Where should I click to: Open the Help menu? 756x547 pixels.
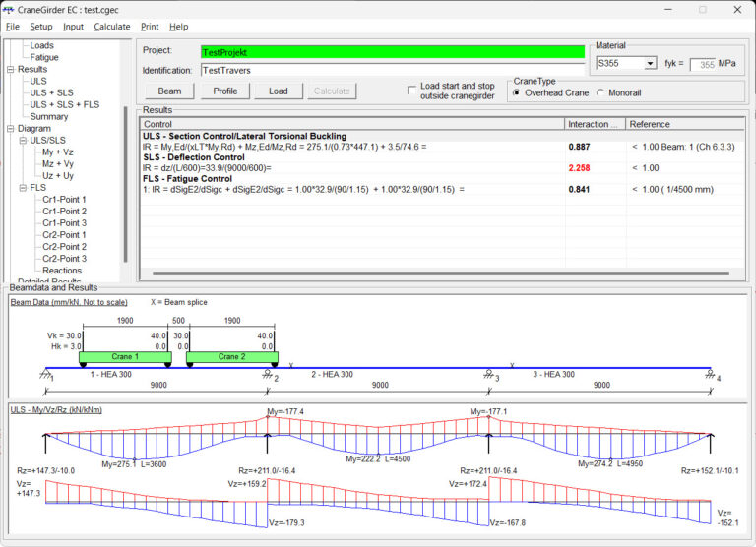(x=178, y=27)
